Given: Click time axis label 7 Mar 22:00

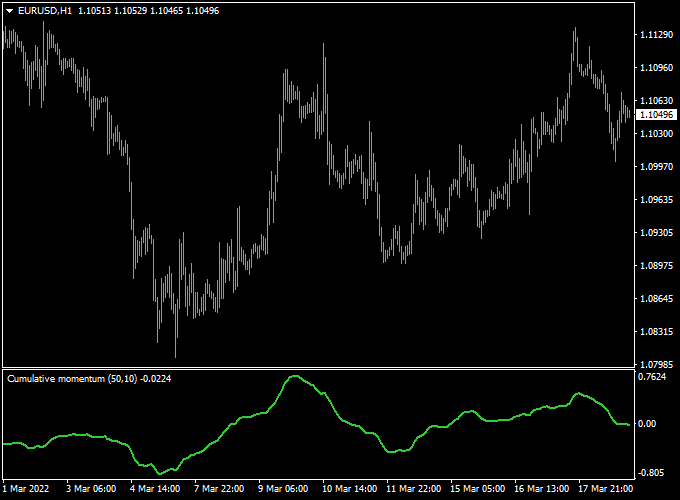Looking at the screenshot, I should point(219,489).
